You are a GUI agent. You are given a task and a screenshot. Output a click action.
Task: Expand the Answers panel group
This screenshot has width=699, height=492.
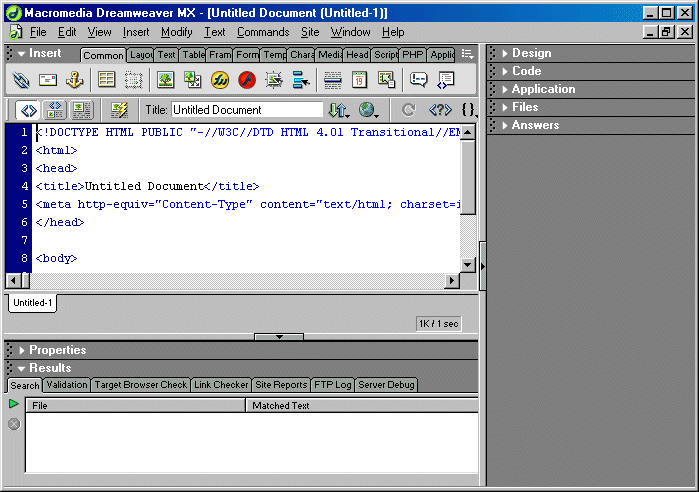(x=505, y=126)
